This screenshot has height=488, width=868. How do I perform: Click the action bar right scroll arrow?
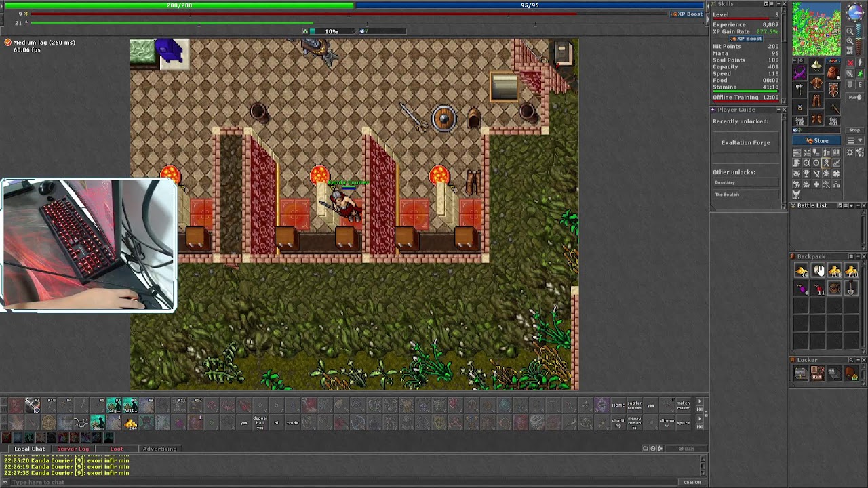click(x=699, y=401)
